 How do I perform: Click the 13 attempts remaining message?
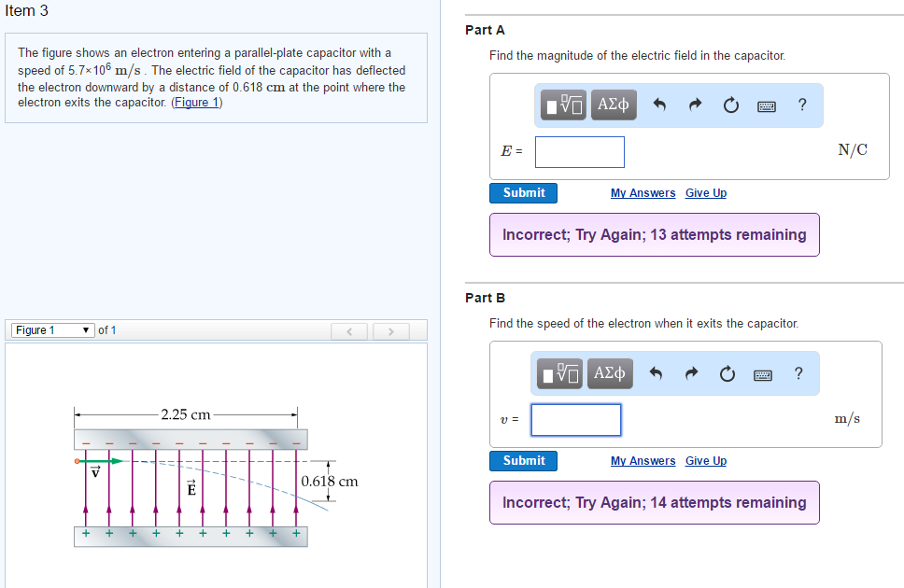[x=655, y=234]
